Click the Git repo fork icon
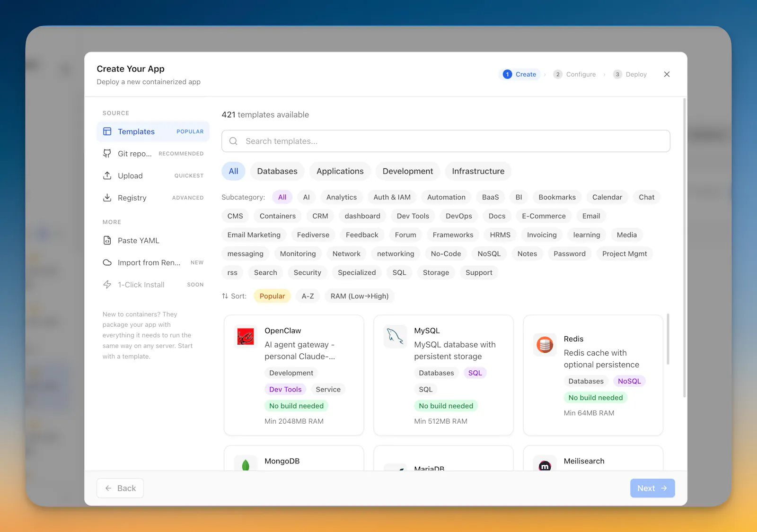This screenshot has width=757, height=532. coord(107,154)
